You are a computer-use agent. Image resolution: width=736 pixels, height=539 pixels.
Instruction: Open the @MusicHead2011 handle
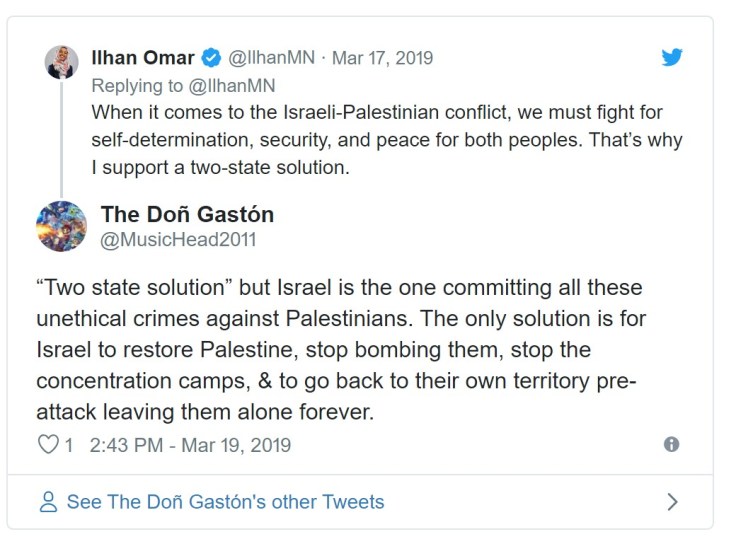178,239
